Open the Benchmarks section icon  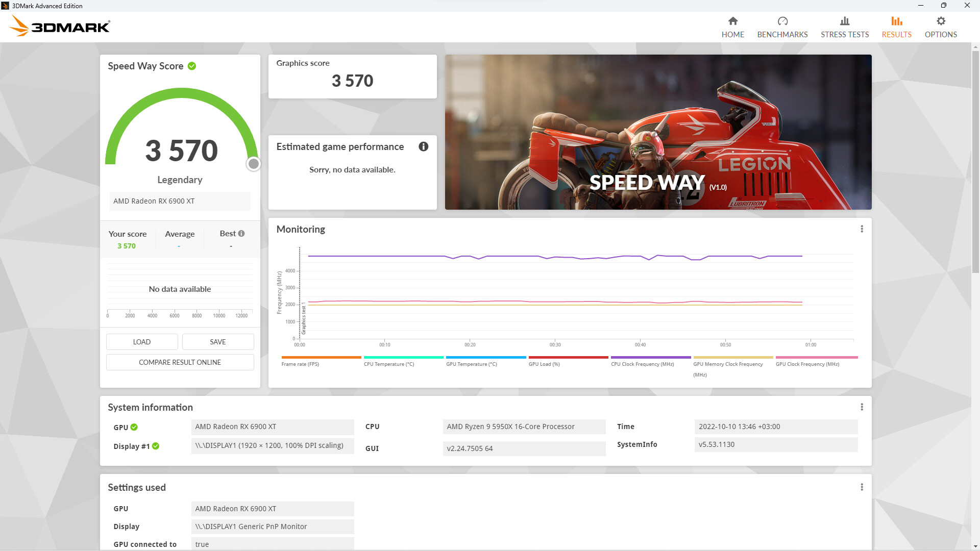pos(783,20)
